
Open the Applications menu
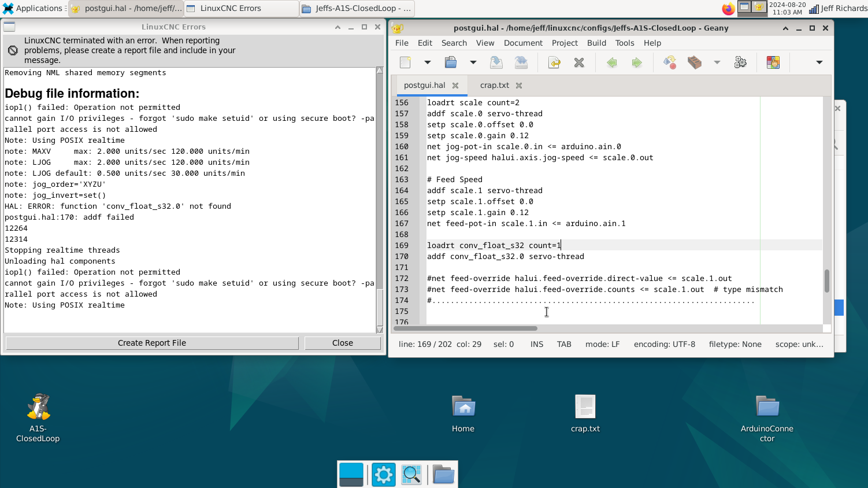point(34,9)
